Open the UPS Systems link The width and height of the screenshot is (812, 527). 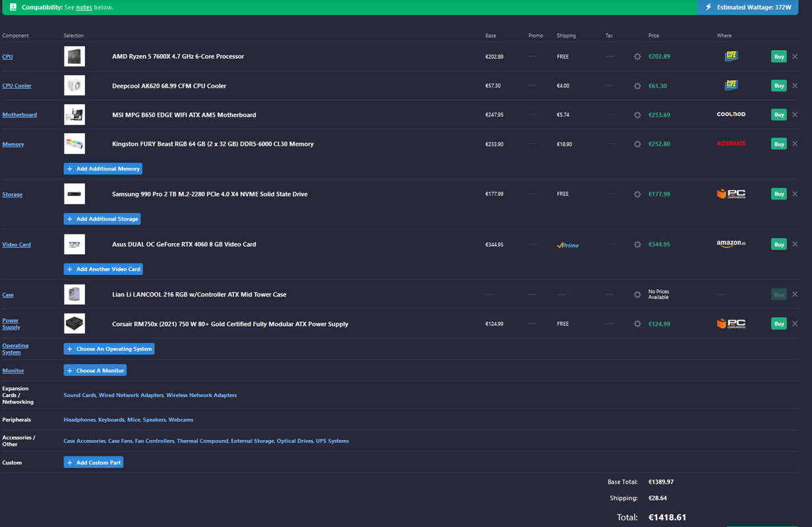click(332, 441)
